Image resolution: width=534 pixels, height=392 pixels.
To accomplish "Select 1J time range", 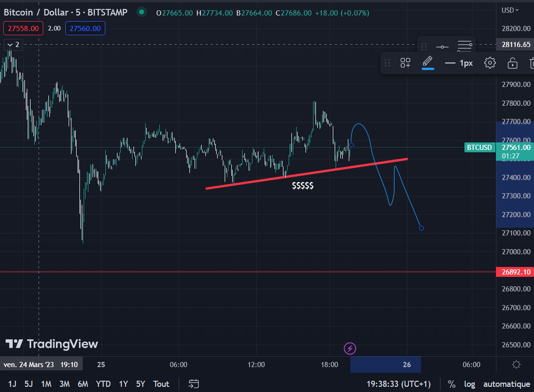I will click(12, 384).
